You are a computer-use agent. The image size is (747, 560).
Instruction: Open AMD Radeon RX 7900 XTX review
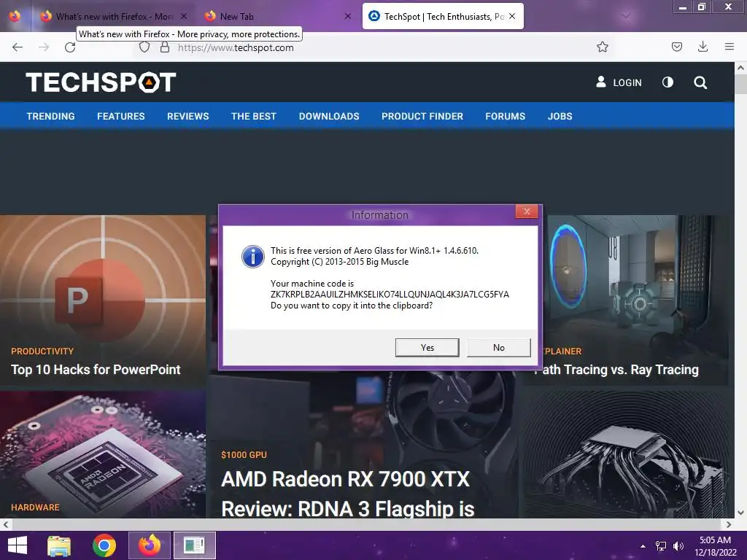pos(348,494)
